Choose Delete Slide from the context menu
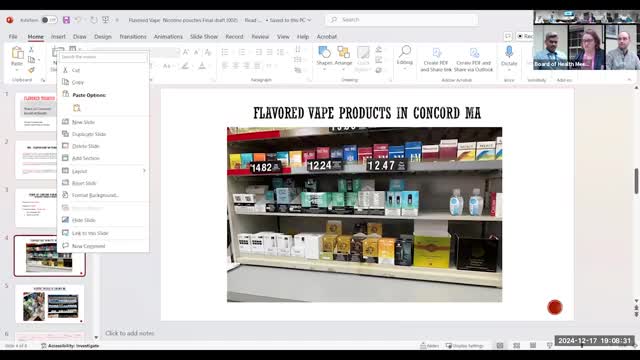640x360 pixels. pos(103,146)
